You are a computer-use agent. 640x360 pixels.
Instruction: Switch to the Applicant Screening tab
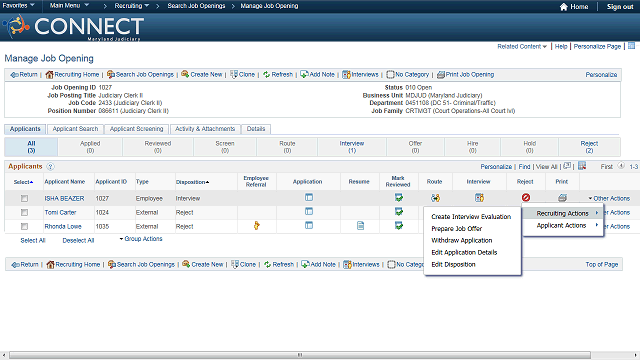pyautogui.click(x=136, y=129)
